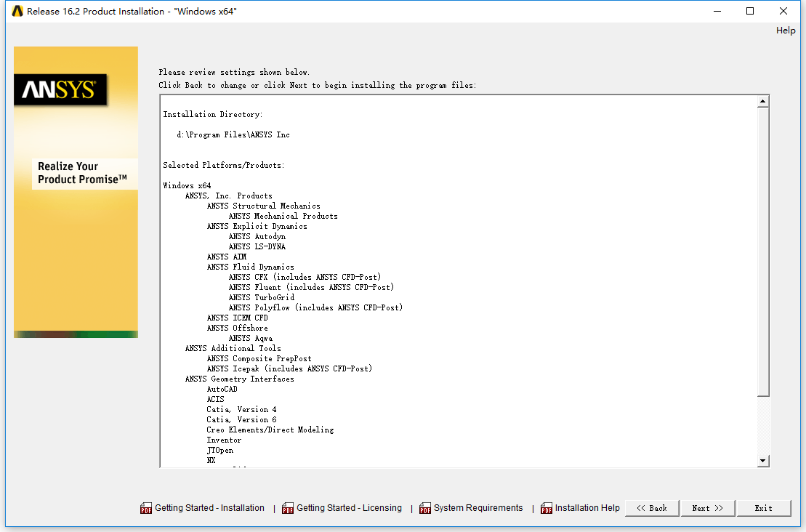Click the 'ANSYS TurboGrid' line

(x=262, y=297)
